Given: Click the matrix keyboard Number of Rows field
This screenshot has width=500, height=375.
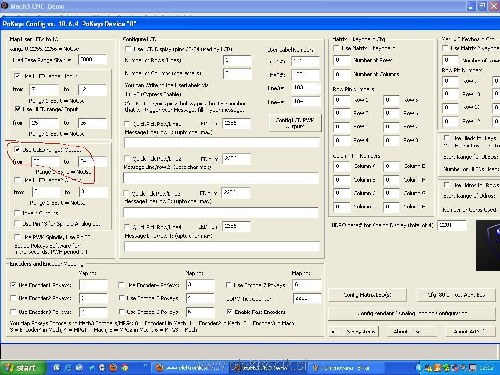Looking at the screenshot, I should pyautogui.click(x=342, y=60).
